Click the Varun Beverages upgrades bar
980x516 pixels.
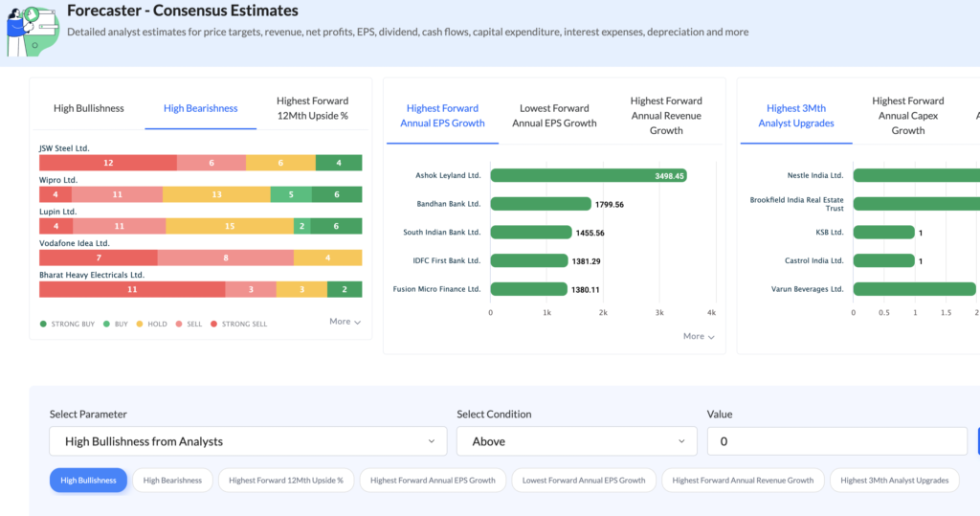[x=914, y=289]
